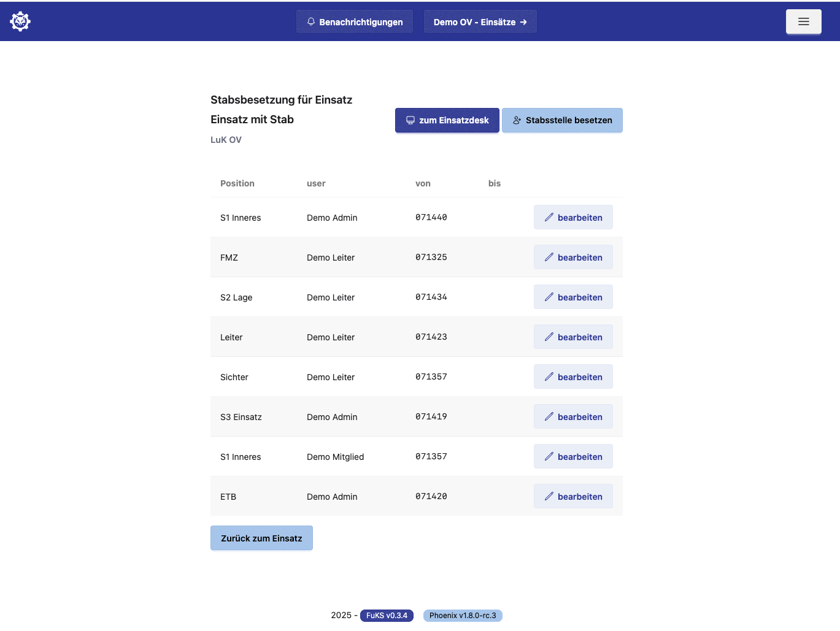Edit the Leiter staff position
The image size is (840, 631).
573,337
